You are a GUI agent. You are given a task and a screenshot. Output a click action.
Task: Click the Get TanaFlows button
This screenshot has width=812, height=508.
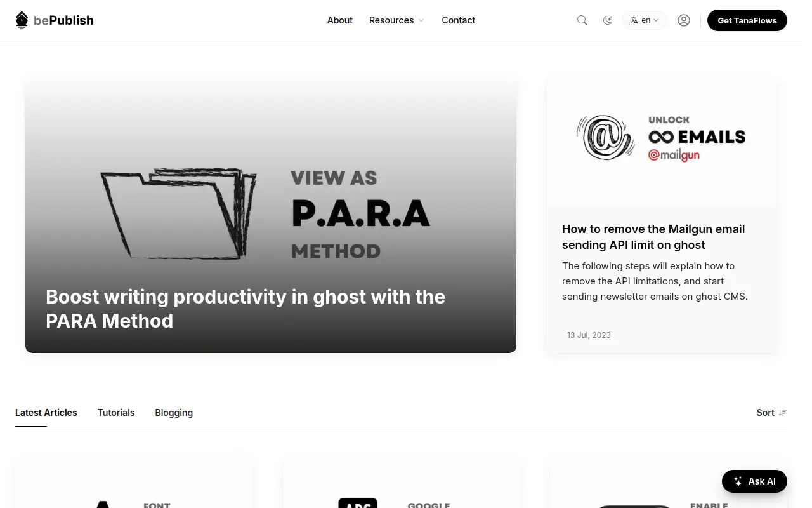click(x=747, y=20)
